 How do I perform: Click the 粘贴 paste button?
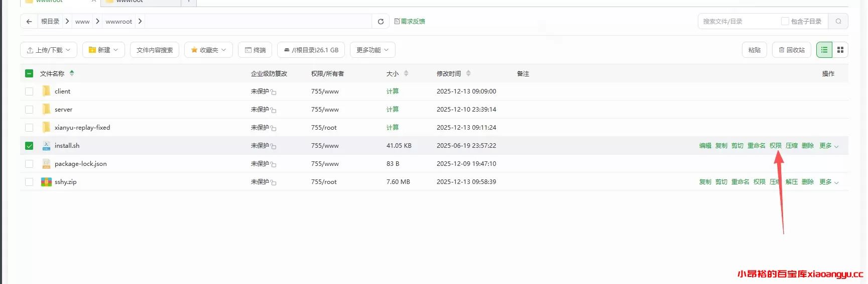[755, 50]
